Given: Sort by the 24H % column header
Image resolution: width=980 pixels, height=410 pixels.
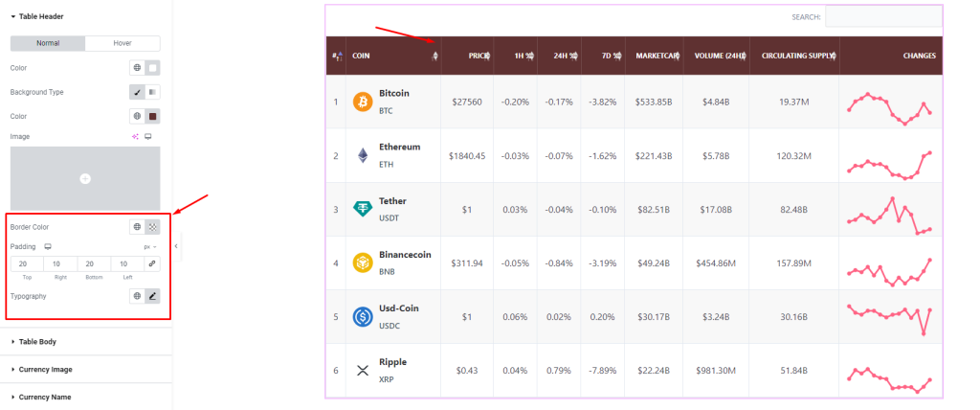Looking at the screenshot, I should coord(559,56).
